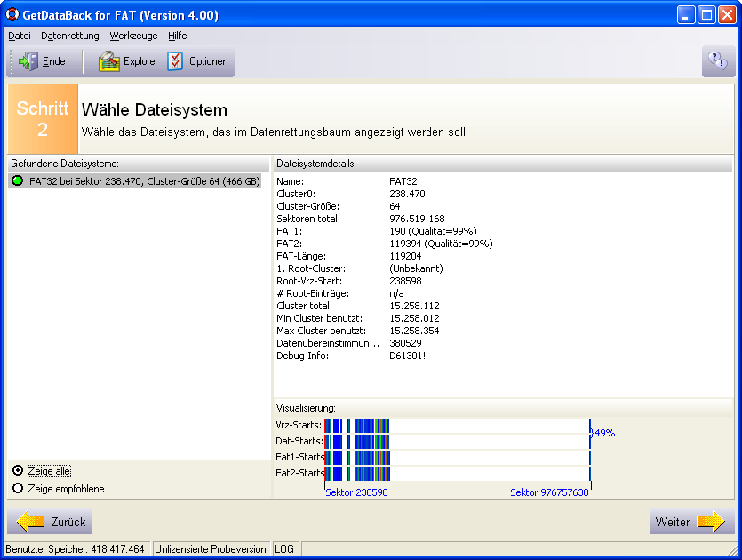Click the Fat2-Starts visualization bar

458,474
